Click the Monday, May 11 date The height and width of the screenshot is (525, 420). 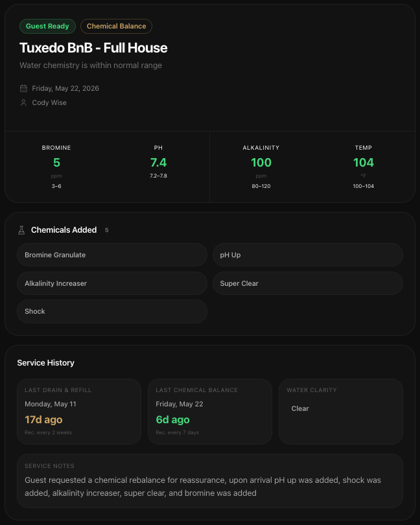(x=51, y=404)
